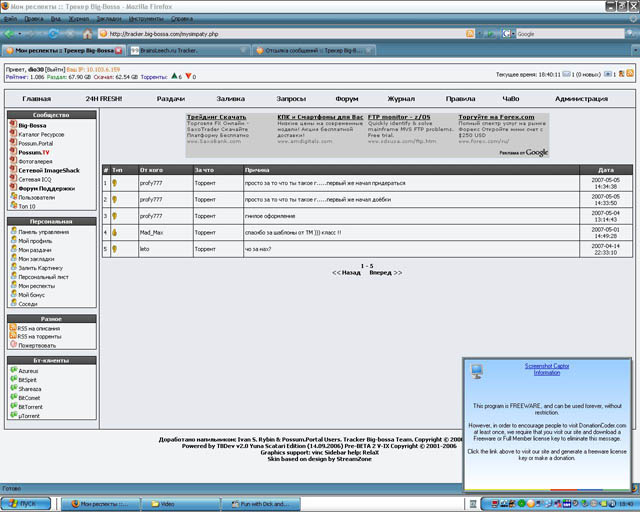Image resolution: width=640 pixels, height=512 pixels.
Task: Open Главная in site navigation
Action: tap(36, 99)
